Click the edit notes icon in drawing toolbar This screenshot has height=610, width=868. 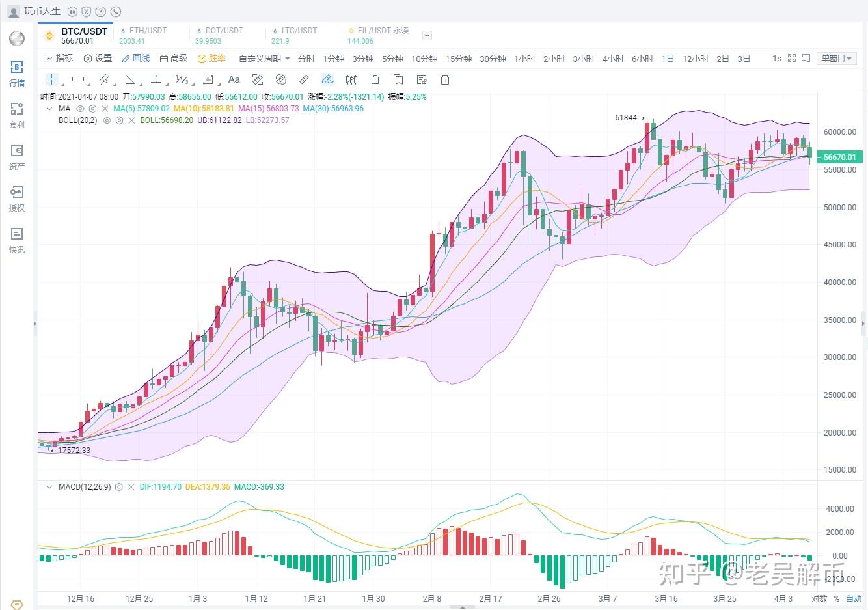[422, 79]
